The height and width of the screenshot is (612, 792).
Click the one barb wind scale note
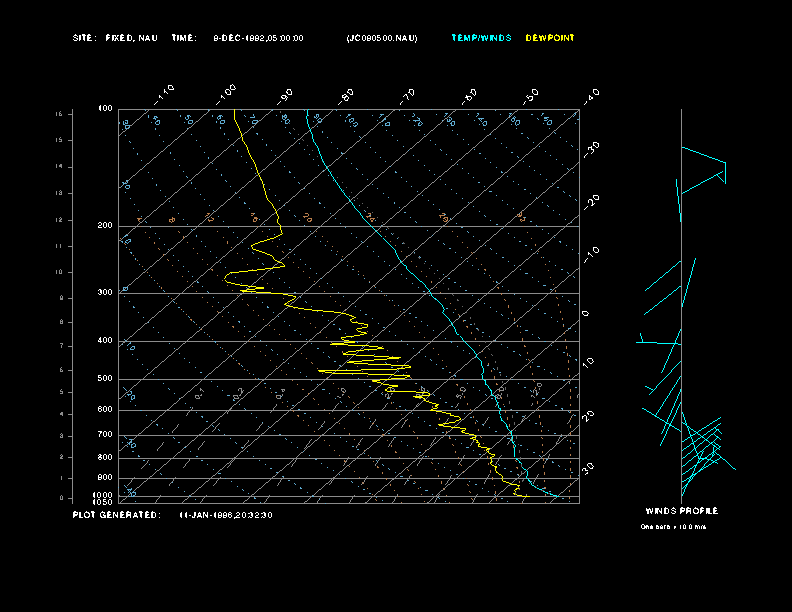tap(673, 526)
